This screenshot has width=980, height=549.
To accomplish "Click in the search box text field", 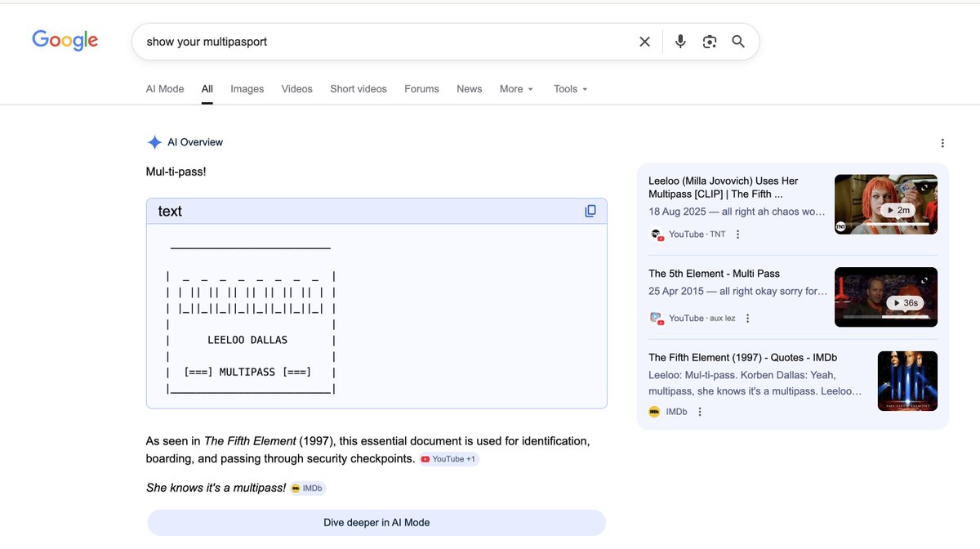I will (x=384, y=42).
